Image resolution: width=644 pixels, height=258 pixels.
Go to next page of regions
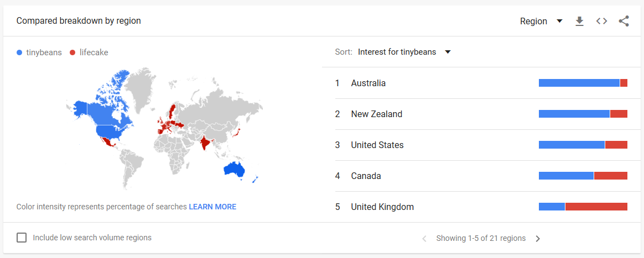[x=538, y=238]
